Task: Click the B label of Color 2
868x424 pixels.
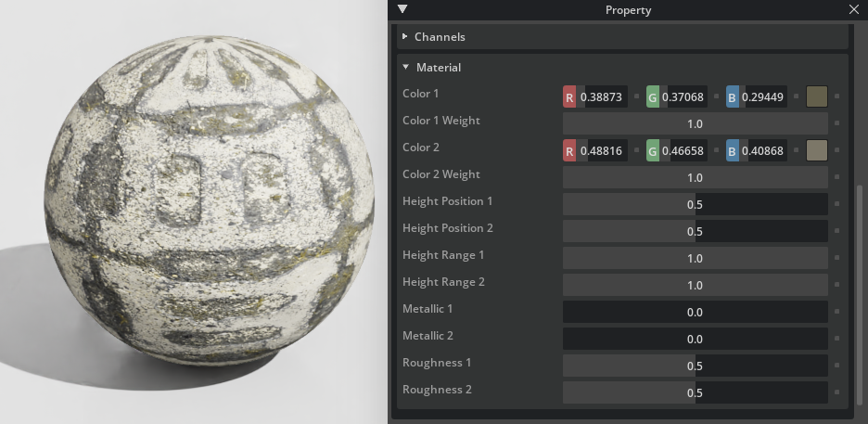Action: click(x=733, y=150)
